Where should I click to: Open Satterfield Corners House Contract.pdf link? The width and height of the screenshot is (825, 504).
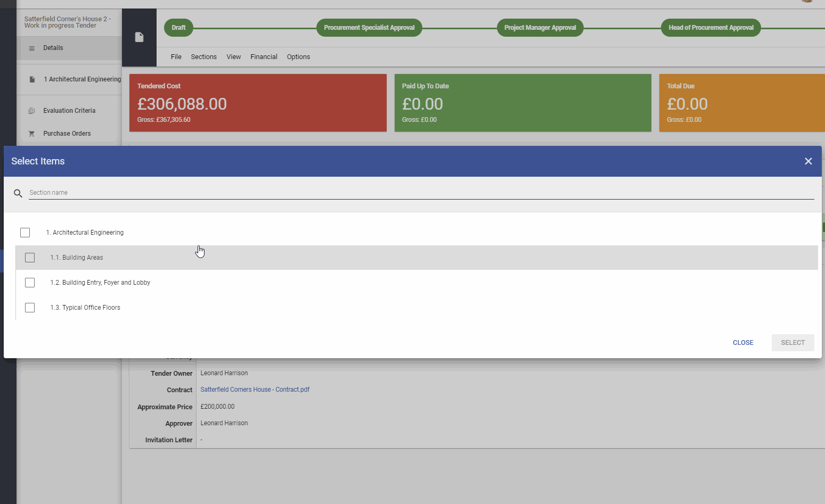point(255,390)
